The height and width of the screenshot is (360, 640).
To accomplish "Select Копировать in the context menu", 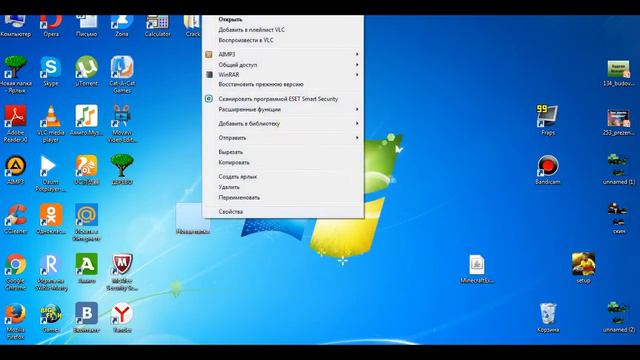I will point(282,162).
